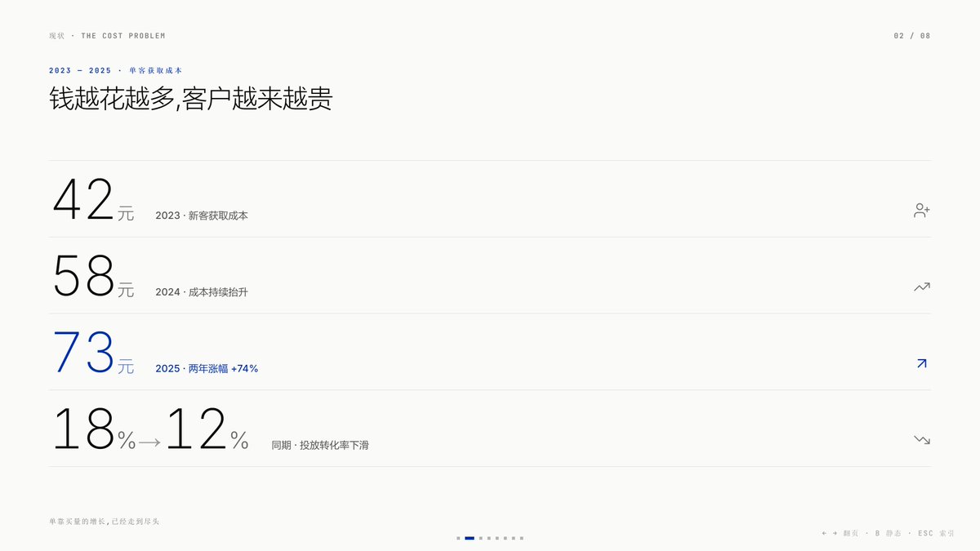Click the '2023 · 新客获取成本' label
The width and height of the screenshot is (980, 551).
coord(202,216)
